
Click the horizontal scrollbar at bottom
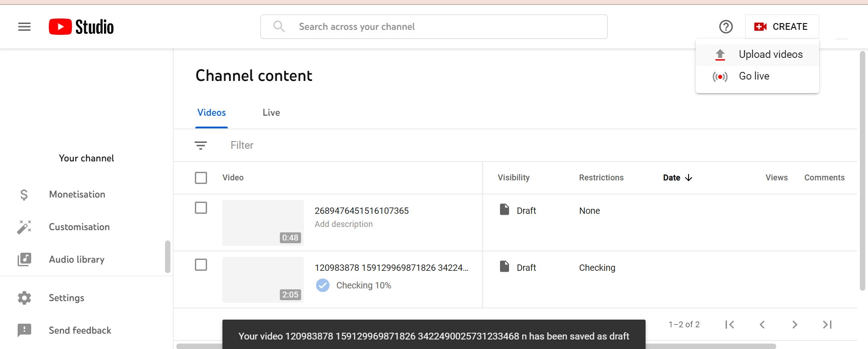(476, 346)
